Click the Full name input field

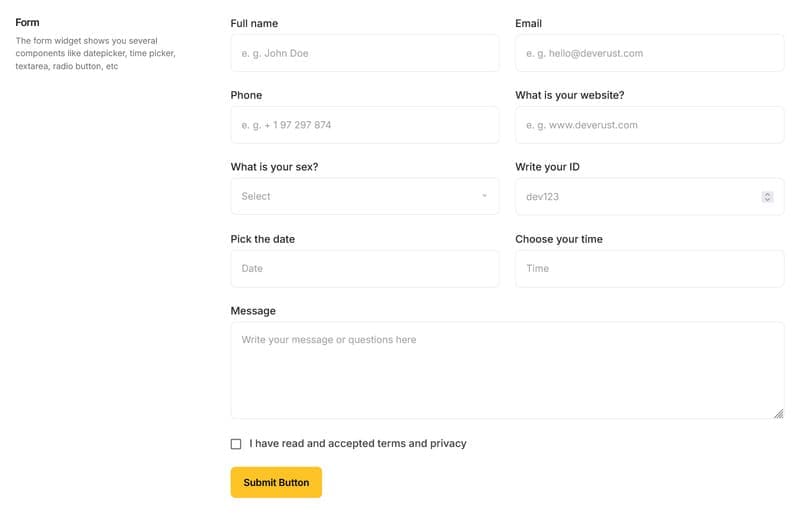coord(364,53)
